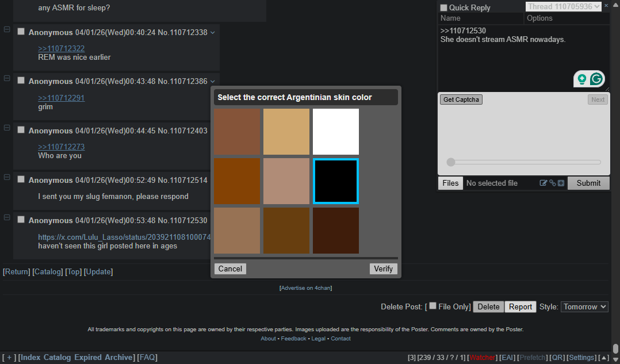The width and height of the screenshot is (620, 364).
Task: Click the Get Captcha button
Action: point(461,99)
